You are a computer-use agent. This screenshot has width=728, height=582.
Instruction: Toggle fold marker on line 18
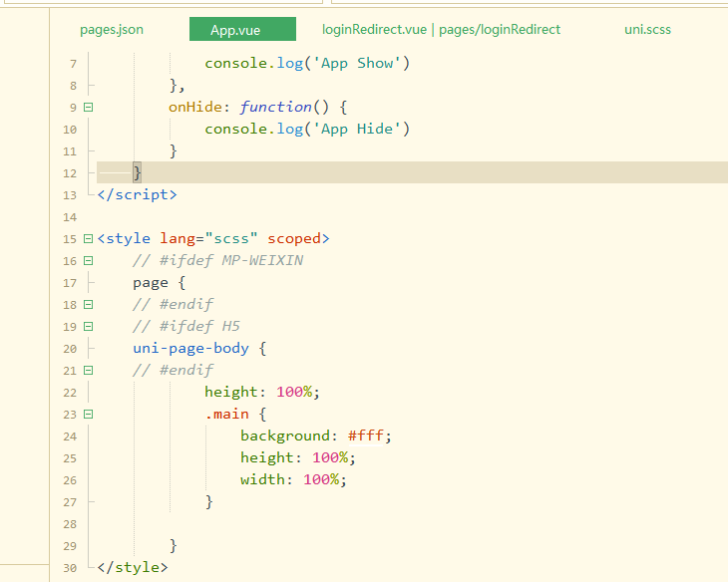click(x=89, y=305)
